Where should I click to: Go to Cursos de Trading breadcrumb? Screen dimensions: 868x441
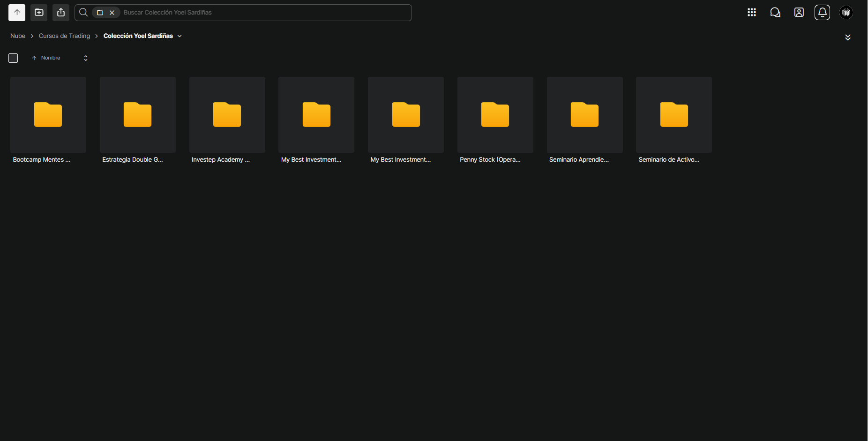(64, 36)
